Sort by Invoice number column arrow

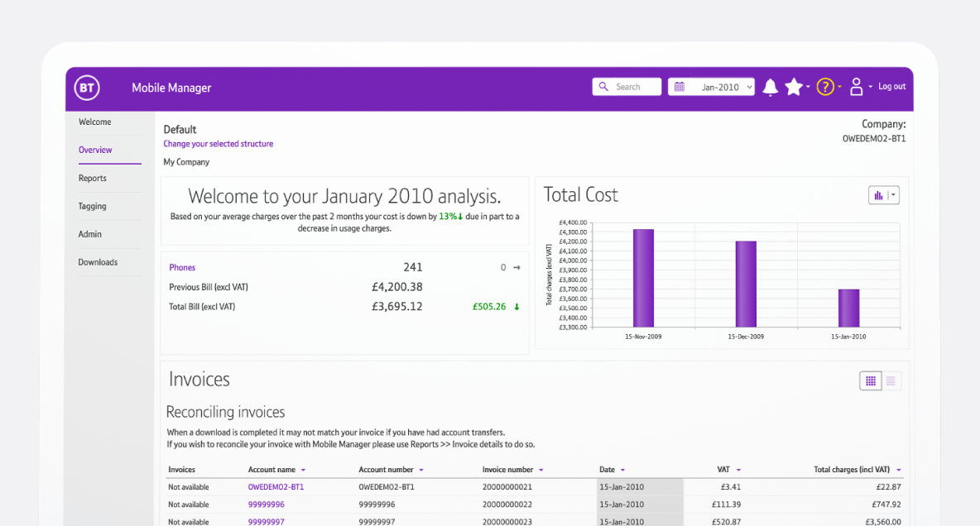pos(540,470)
